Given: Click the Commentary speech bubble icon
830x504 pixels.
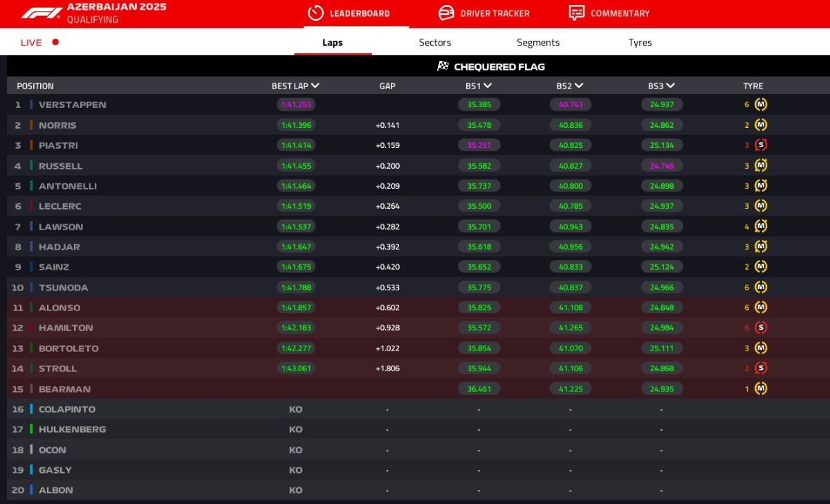Looking at the screenshot, I should 576,13.
